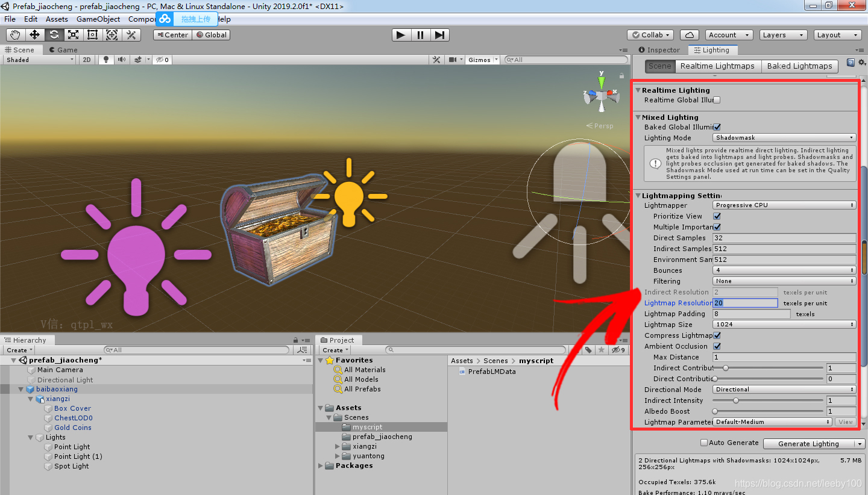This screenshot has height=495, width=868.
Task: Open the Lighting Mode Shadowmask dropdown
Action: tap(784, 138)
